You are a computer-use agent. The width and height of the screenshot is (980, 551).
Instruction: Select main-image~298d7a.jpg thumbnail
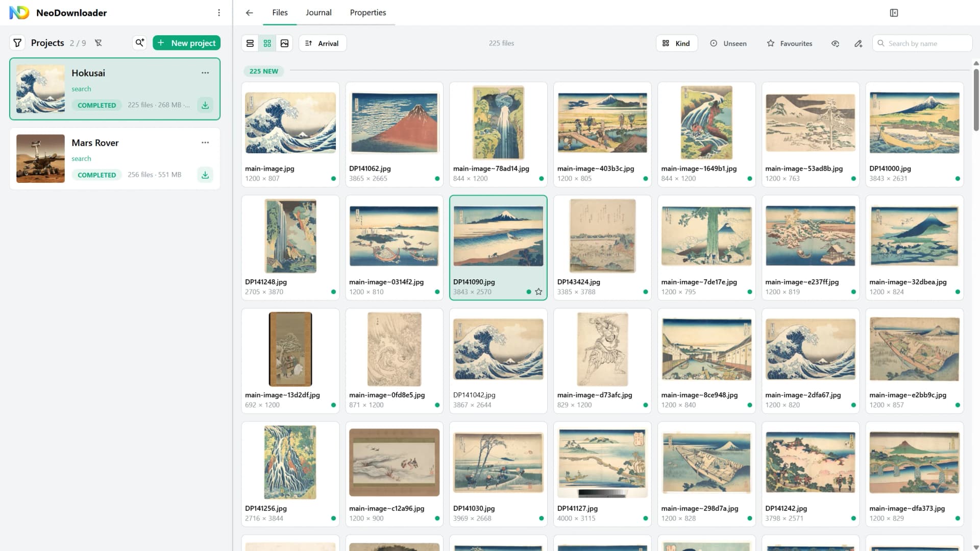click(706, 463)
